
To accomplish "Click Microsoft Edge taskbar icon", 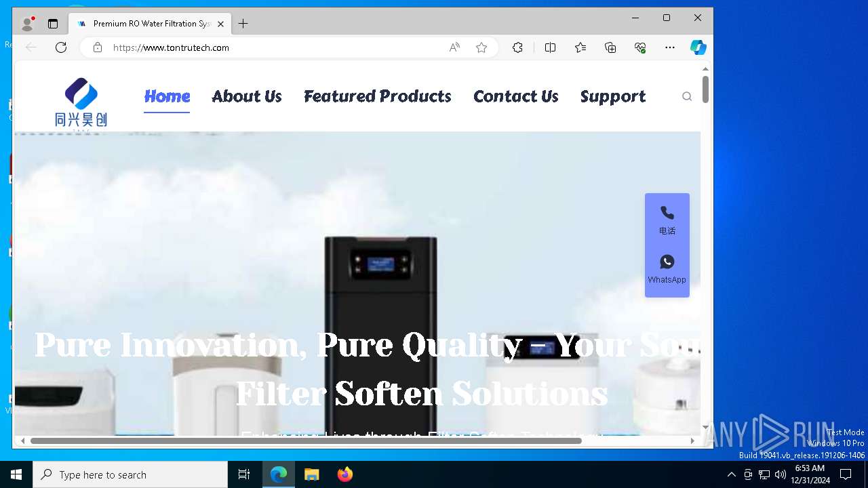I will click(279, 474).
